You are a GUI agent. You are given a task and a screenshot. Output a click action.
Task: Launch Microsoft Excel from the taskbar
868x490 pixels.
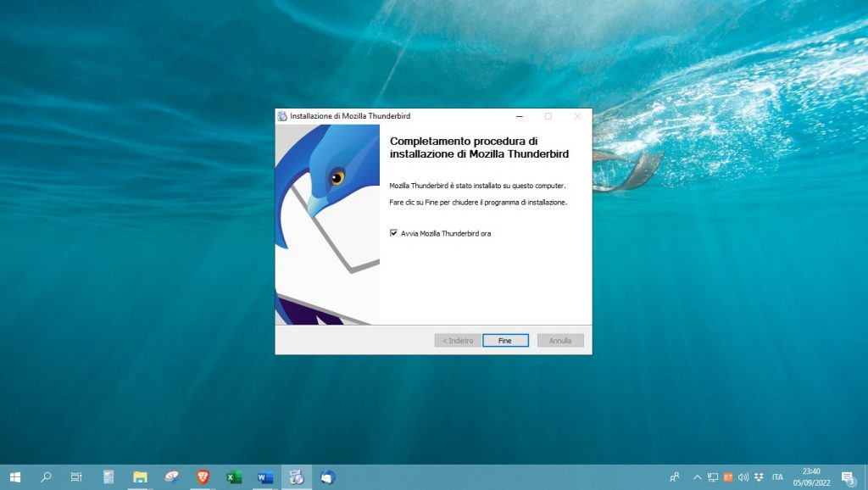[232, 477]
